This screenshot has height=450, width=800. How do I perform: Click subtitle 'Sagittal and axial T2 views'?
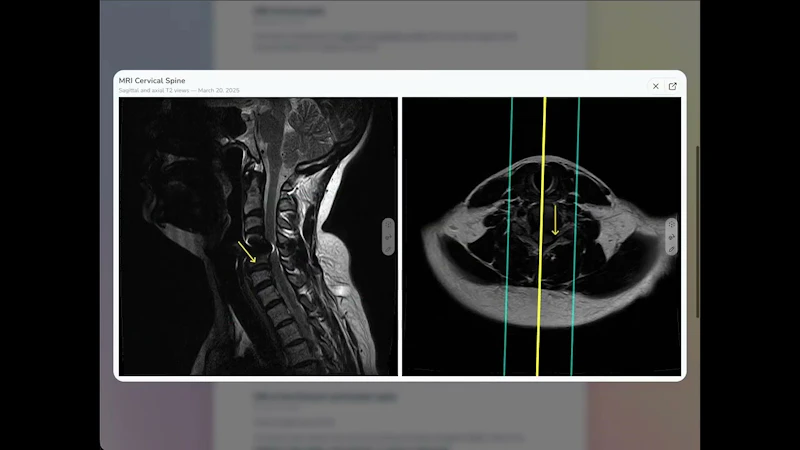coord(154,90)
